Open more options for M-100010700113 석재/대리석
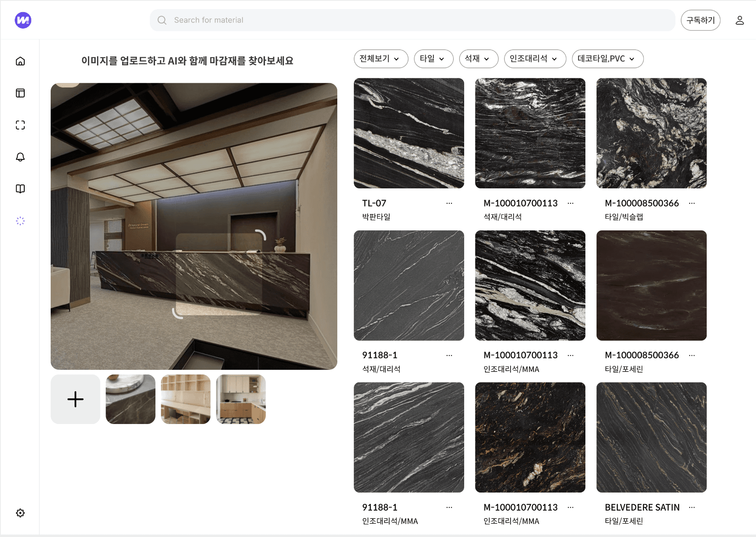This screenshot has height=537, width=756. (570, 203)
